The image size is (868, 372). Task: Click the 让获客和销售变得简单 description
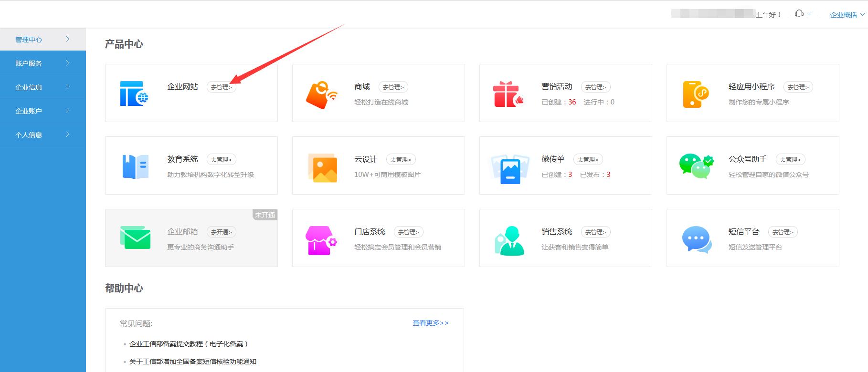(575, 247)
